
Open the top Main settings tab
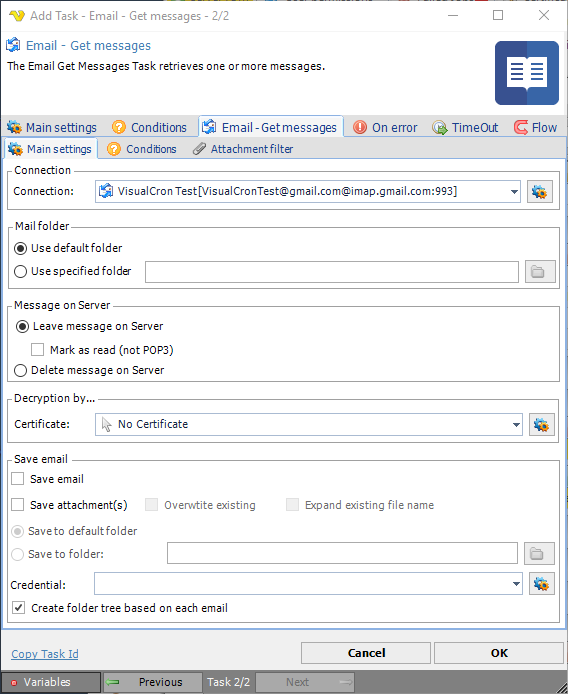click(x=52, y=127)
